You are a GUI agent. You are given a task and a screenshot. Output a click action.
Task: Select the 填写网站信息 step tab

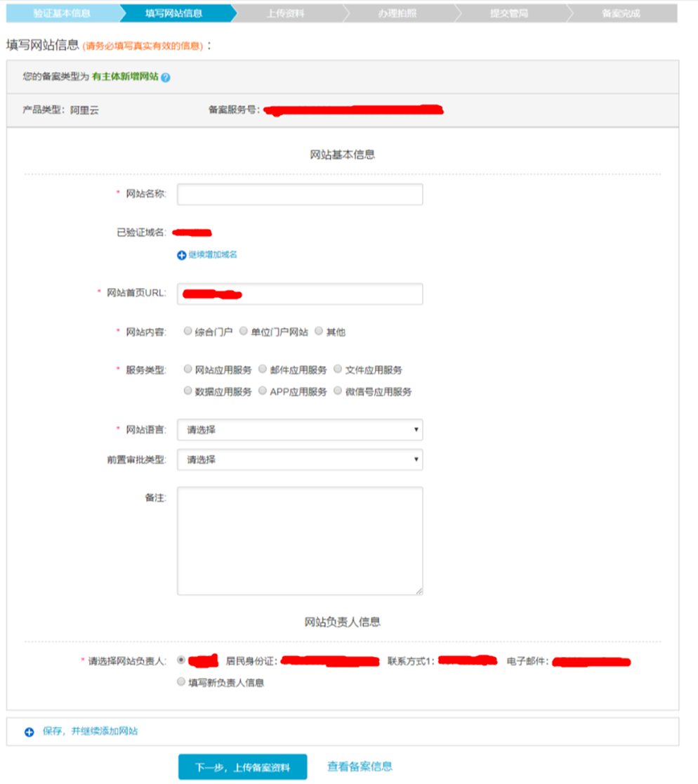(x=174, y=13)
